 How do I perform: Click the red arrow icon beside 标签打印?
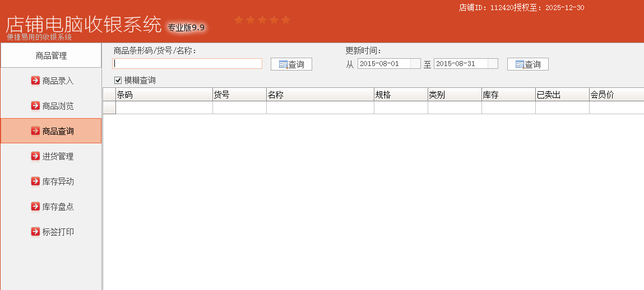[35, 232]
